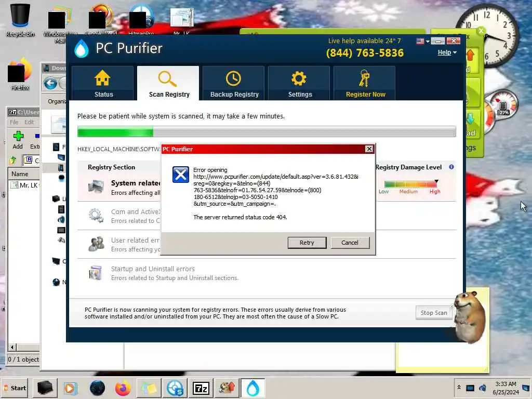Select Mr. LK file in 7-Zip list
532x399 pixels.
[x=24, y=185]
